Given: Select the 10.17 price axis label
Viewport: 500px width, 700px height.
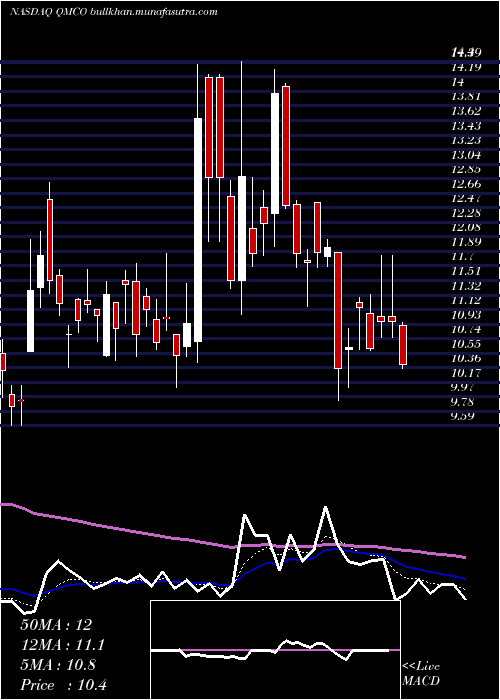Looking at the screenshot, I should pyautogui.click(x=466, y=372).
